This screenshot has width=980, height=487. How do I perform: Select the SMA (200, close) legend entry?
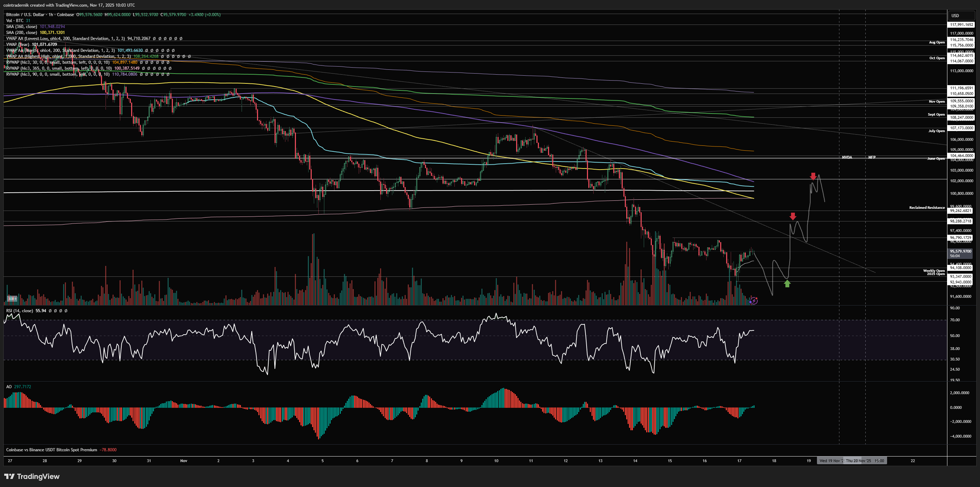click(x=22, y=33)
